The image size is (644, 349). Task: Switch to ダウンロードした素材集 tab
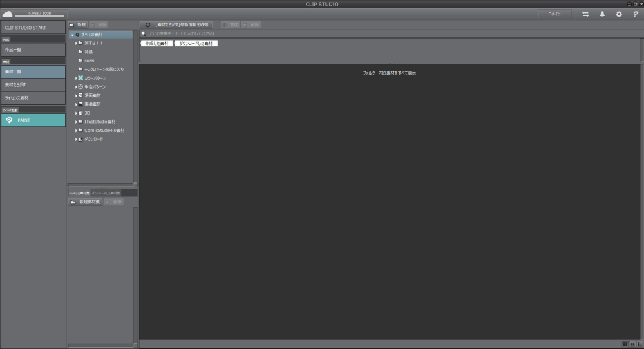[106, 193]
